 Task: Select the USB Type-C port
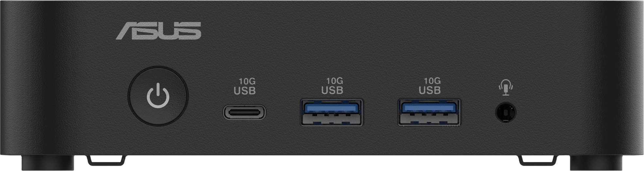coord(244,112)
